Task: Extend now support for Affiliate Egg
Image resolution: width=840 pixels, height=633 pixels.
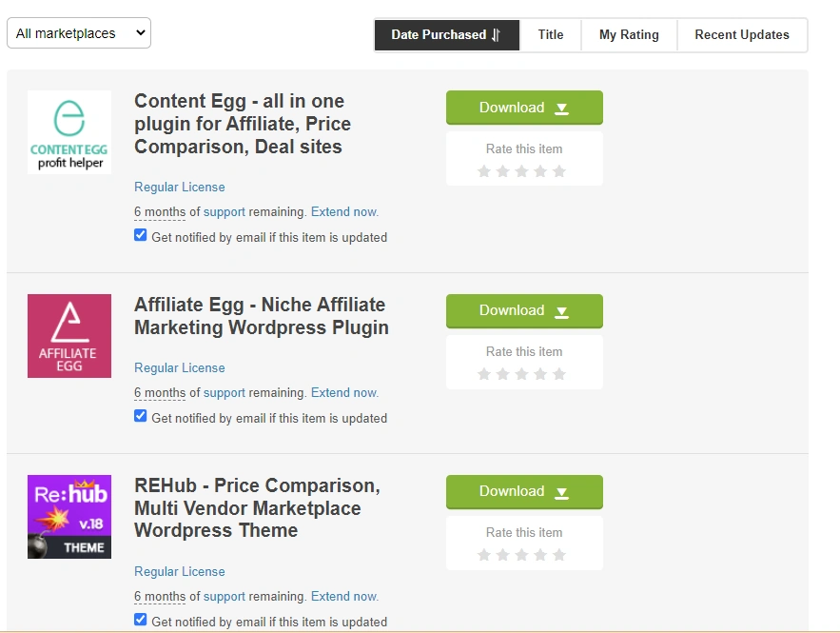Action: tap(344, 392)
